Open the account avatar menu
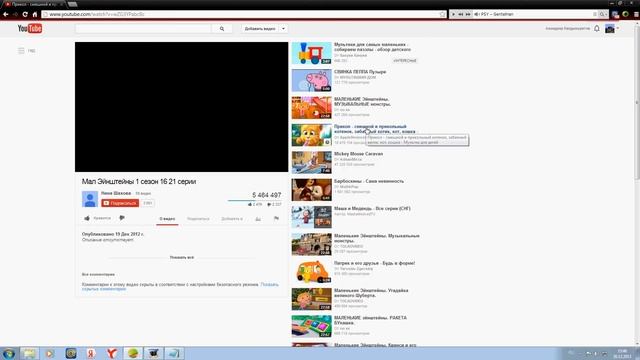The width and height of the screenshot is (640, 360). click(x=610, y=29)
